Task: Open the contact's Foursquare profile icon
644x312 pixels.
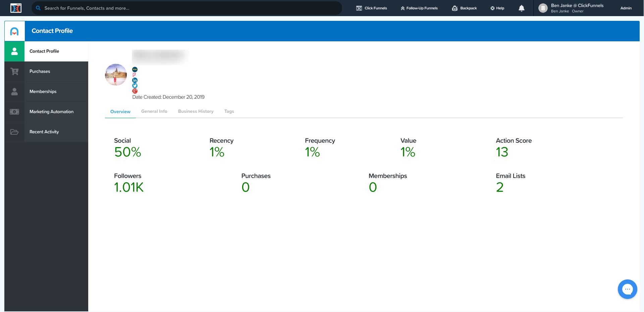Action: pos(135,75)
